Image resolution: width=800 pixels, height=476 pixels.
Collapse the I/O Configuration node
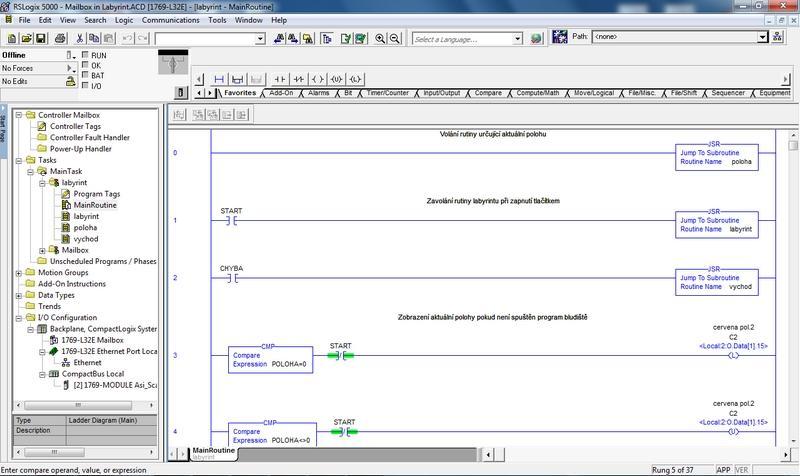point(18,318)
